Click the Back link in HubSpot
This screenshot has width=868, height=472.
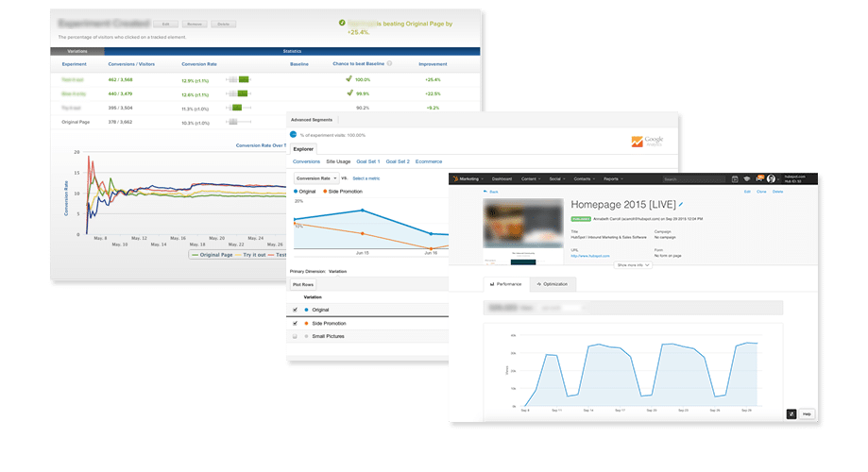[x=494, y=192]
